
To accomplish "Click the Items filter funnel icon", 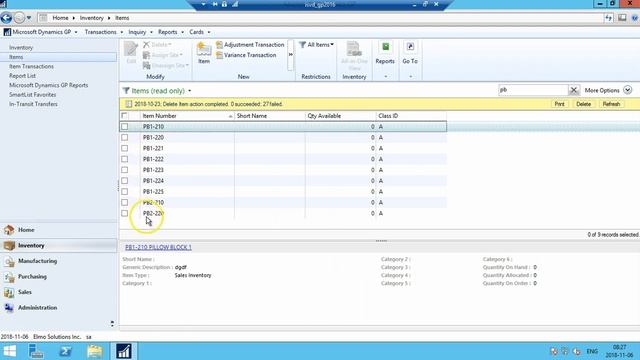I will pyautogui.click(x=126, y=91).
